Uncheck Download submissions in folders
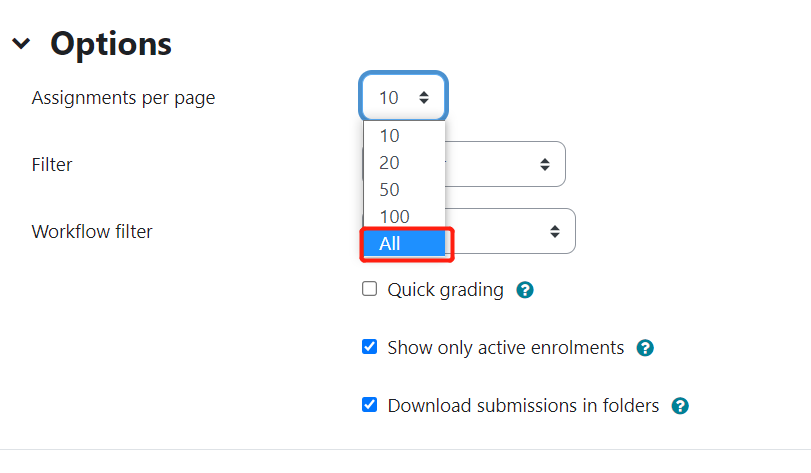This screenshot has height=473, width=811. point(369,405)
